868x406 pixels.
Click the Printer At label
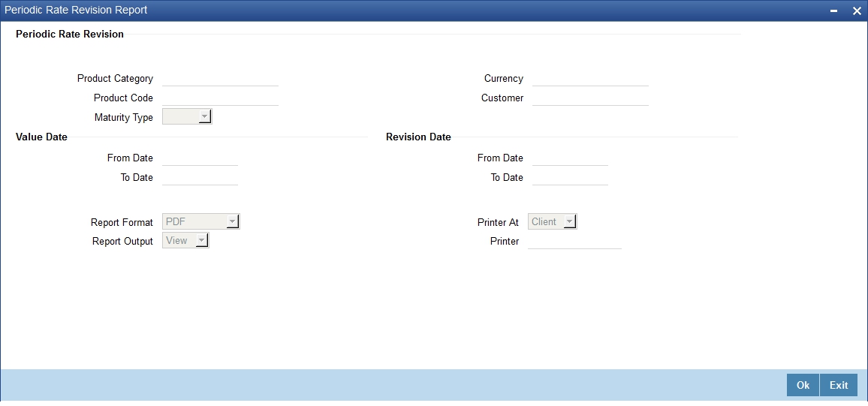click(x=499, y=222)
